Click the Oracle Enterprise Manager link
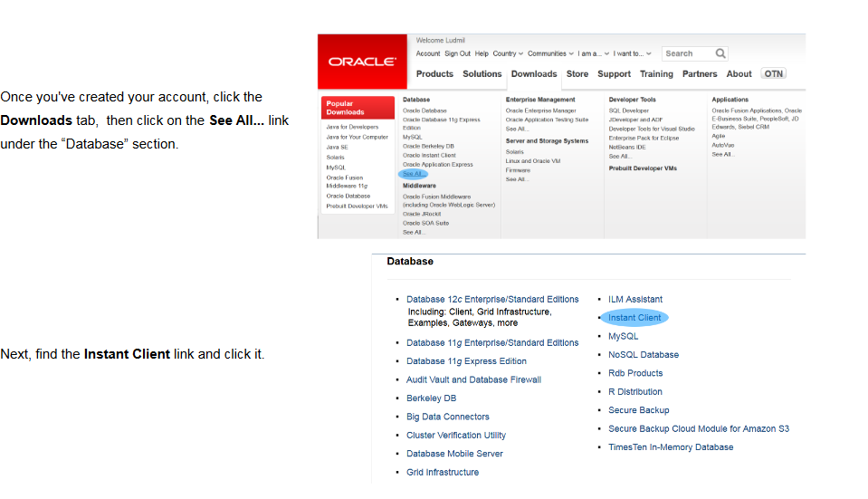The image size is (868, 499). click(x=540, y=110)
